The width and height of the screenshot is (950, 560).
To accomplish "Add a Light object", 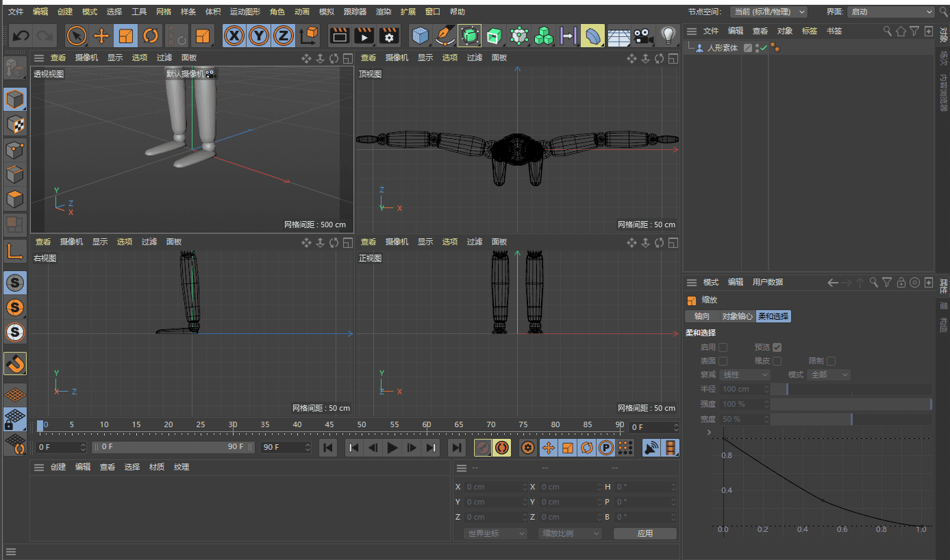I will coord(668,36).
